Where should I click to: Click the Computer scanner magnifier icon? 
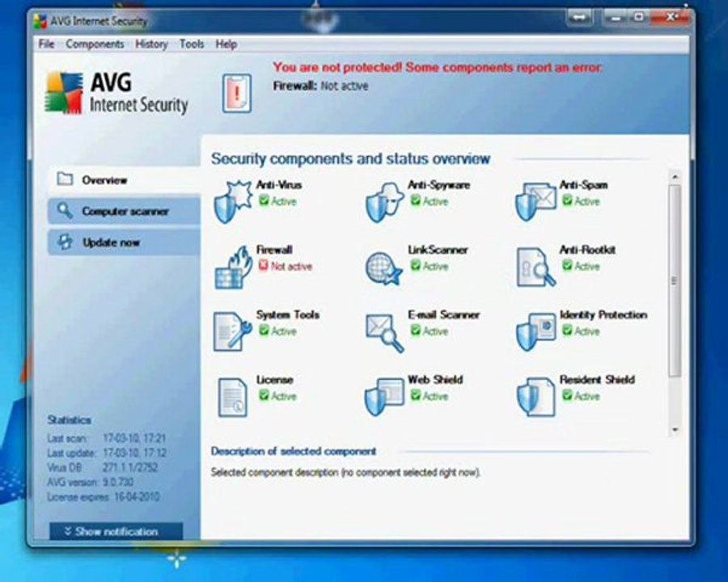click(65, 211)
